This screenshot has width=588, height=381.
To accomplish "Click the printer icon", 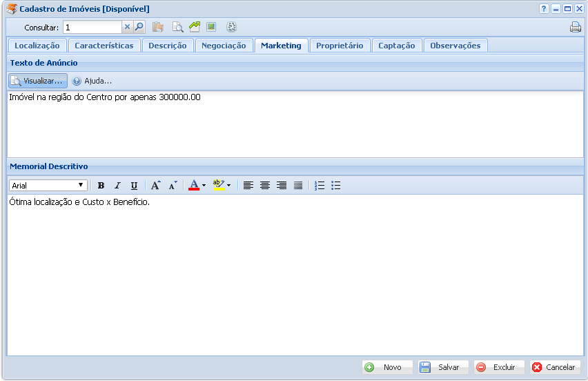I will pyautogui.click(x=575, y=28).
